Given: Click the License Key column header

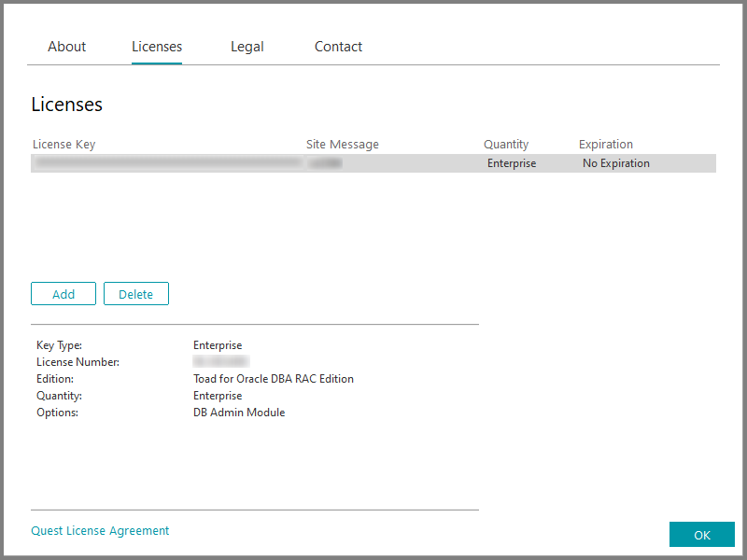Looking at the screenshot, I should click(63, 145).
